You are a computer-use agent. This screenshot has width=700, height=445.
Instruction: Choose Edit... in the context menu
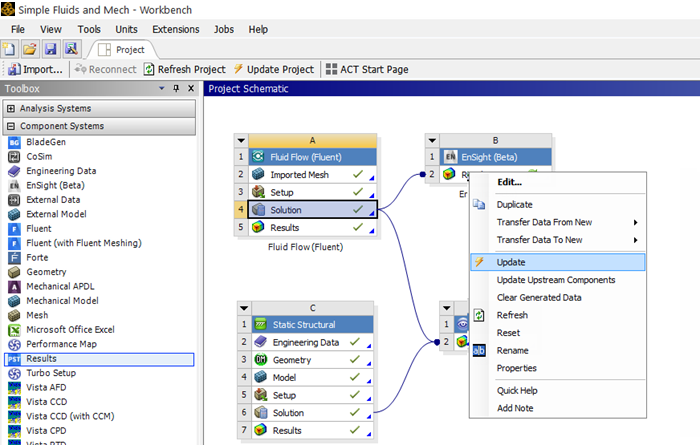(x=558, y=182)
